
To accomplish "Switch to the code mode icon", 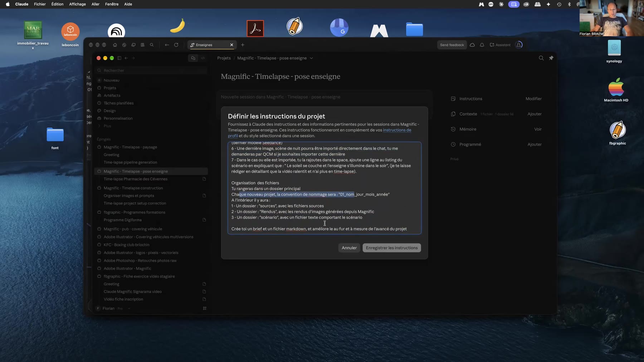I will coord(203,58).
